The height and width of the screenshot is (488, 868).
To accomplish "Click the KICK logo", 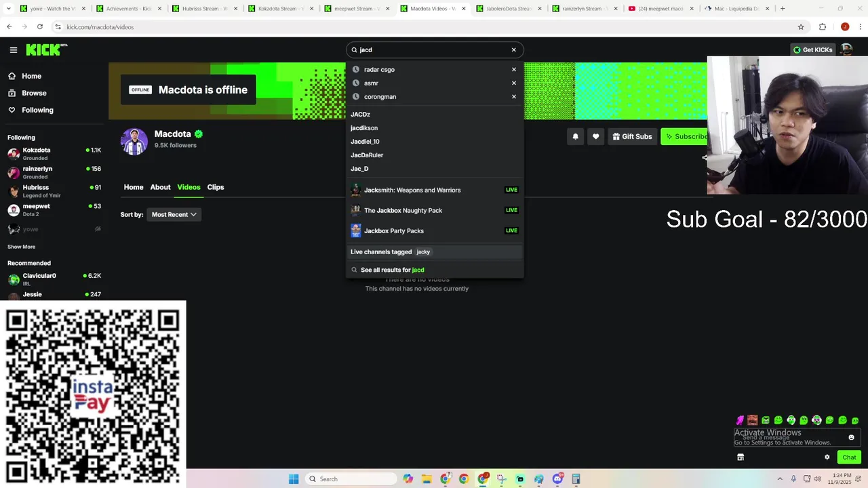I will pyautogui.click(x=47, y=49).
